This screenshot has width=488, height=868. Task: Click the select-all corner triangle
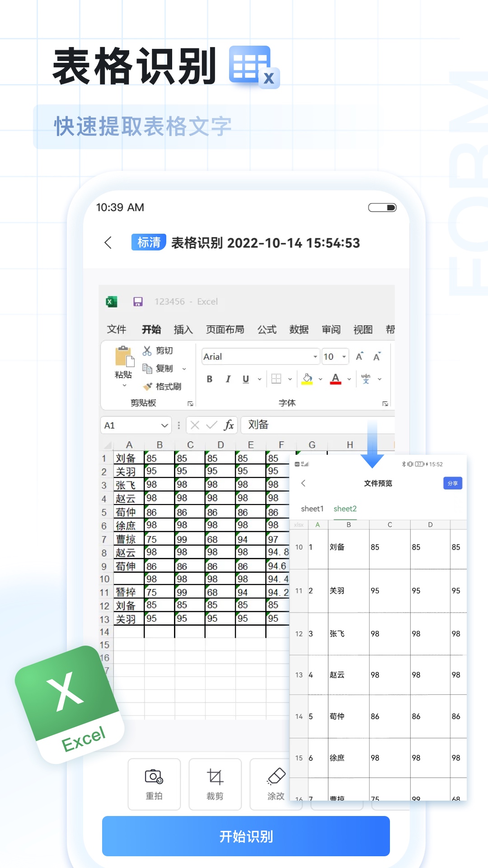point(107,445)
